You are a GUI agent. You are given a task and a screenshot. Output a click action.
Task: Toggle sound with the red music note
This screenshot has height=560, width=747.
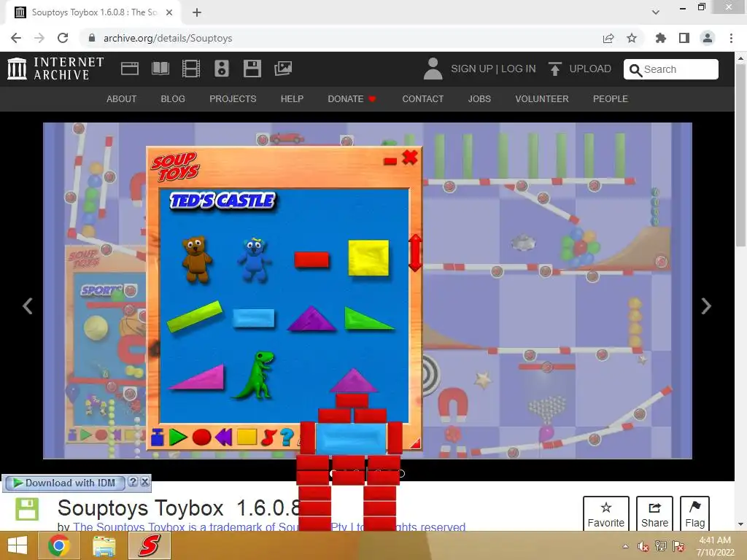coord(268,437)
